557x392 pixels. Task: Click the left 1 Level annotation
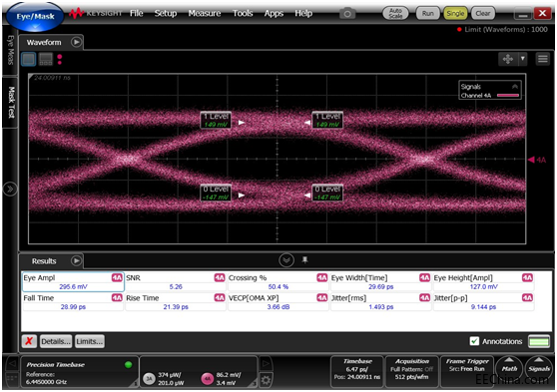point(216,120)
